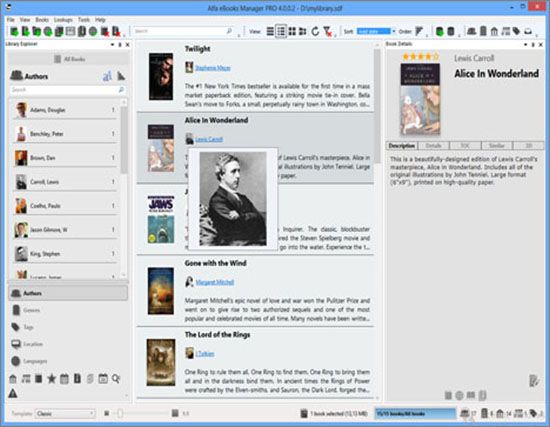Screen dimensions: 550x427
Task: Click the tag icon in top toolbar
Action: [516, 32]
